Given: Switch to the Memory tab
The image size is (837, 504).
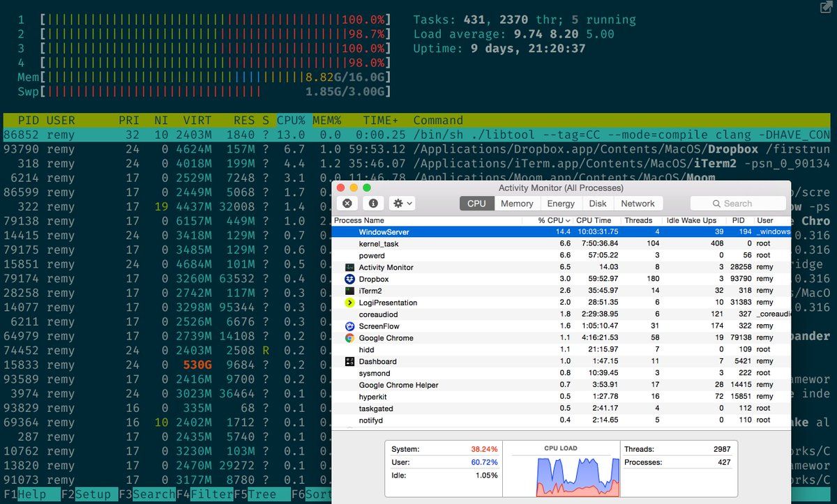Looking at the screenshot, I should click(x=517, y=204).
